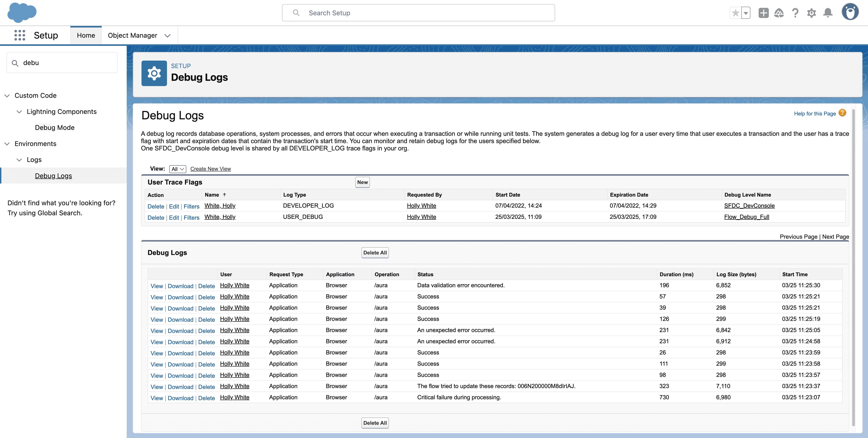Open the Flow_Debug_Full debug level link
The height and width of the screenshot is (438, 868).
pyautogui.click(x=746, y=217)
